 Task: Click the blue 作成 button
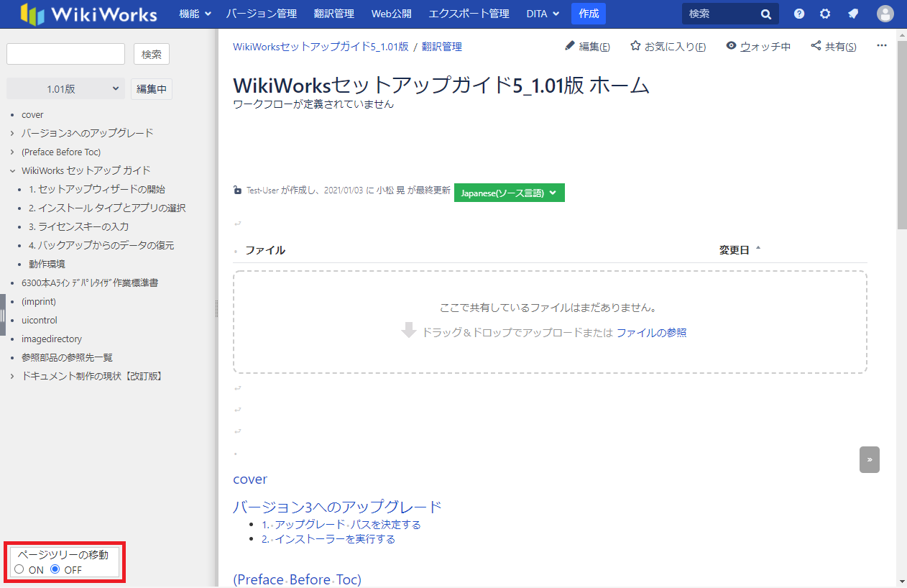pos(588,14)
